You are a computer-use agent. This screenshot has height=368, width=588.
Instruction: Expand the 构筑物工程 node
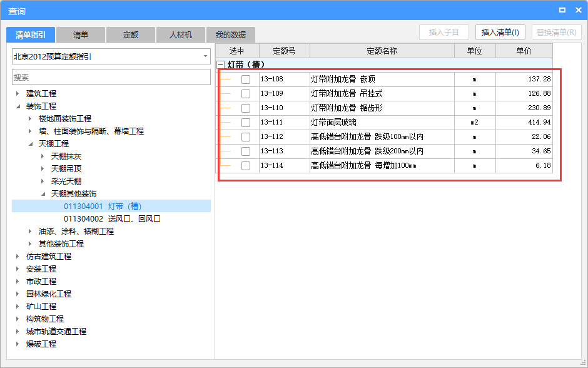(x=18, y=319)
